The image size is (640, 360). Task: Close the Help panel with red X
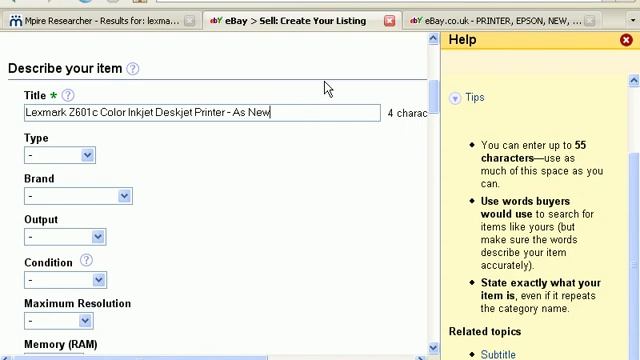click(626, 40)
